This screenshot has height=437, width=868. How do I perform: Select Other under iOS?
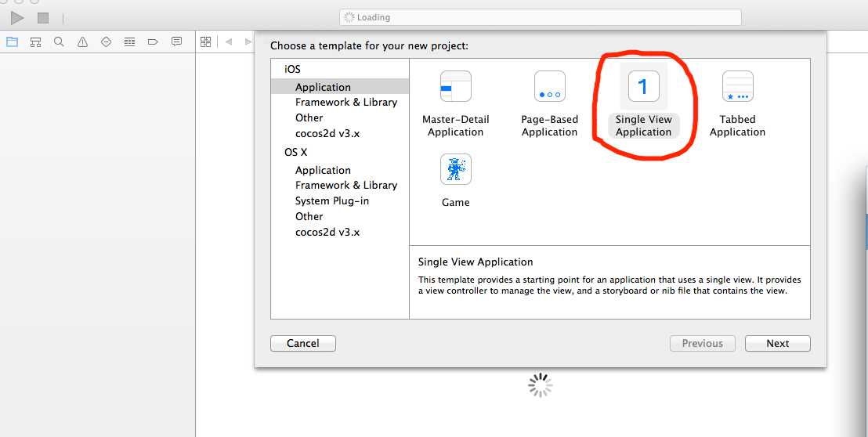tap(309, 117)
